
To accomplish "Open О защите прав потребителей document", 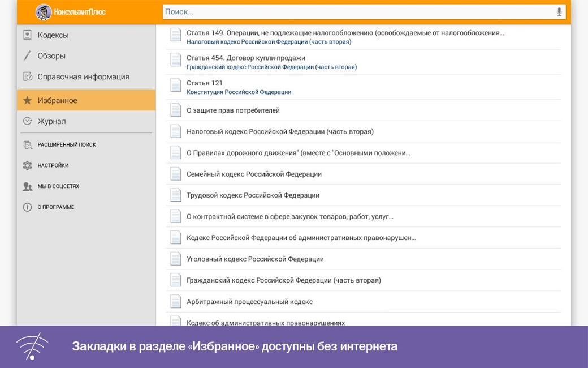I will 233,110.
